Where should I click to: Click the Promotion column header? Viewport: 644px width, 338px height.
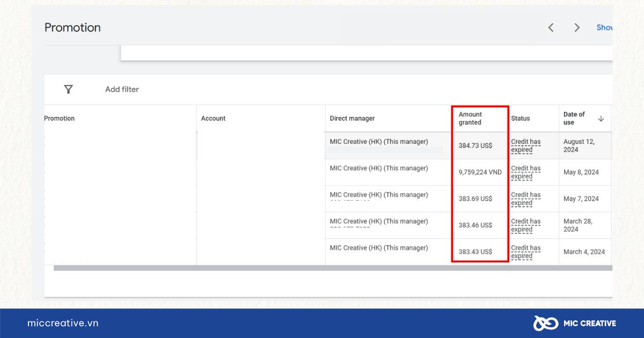click(59, 119)
